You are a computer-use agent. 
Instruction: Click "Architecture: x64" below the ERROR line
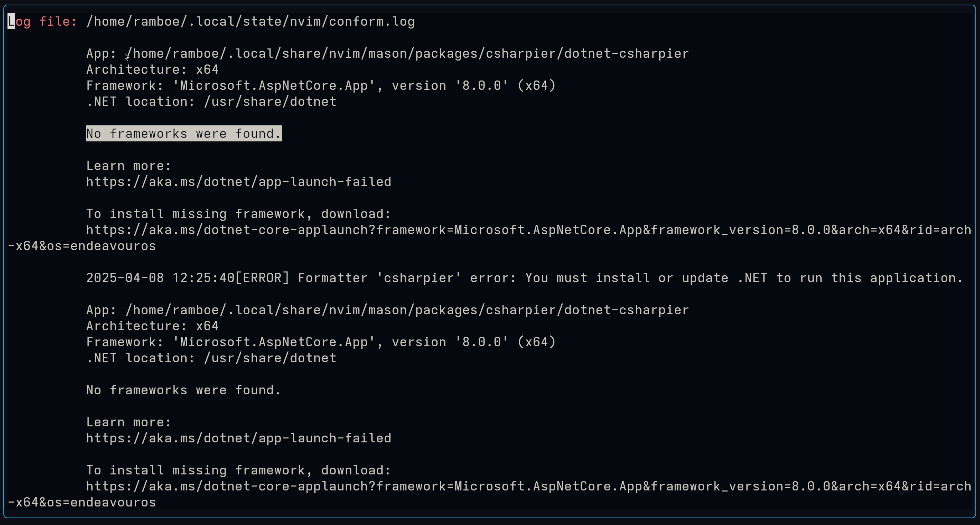pos(152,326)
